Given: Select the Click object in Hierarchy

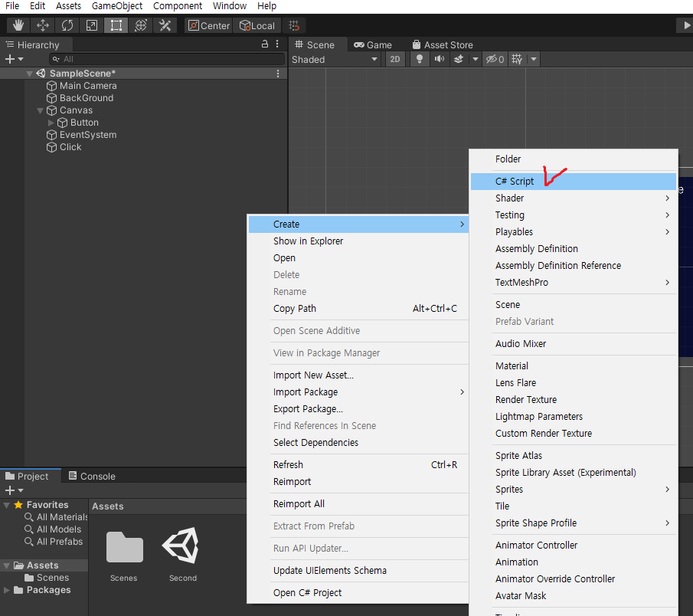Looking at the screenshot, I should tap(64, 147).
